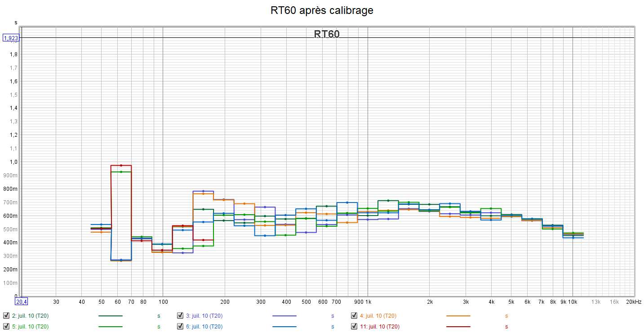Screen dimensions: 644x333
Task: Click the dark green line swatch for trace 2
Action: (110, 316)
